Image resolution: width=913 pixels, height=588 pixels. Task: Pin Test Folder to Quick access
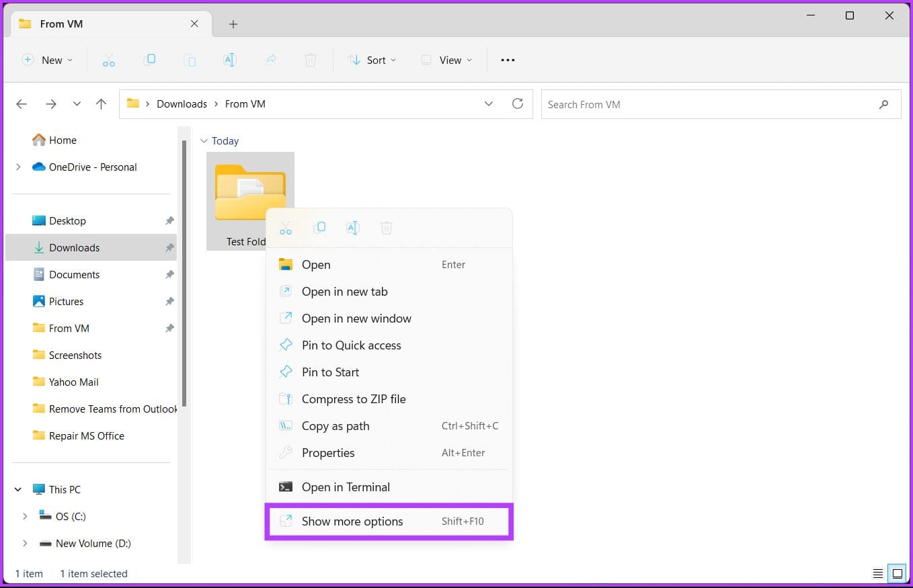[352, 345]
